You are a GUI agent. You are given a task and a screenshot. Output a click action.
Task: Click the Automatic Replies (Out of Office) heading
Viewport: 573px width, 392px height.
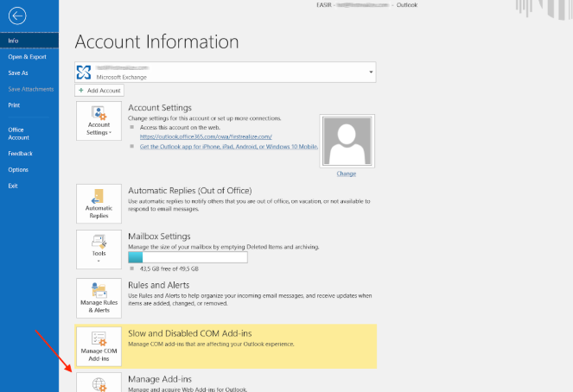click(x=189, y=191)
